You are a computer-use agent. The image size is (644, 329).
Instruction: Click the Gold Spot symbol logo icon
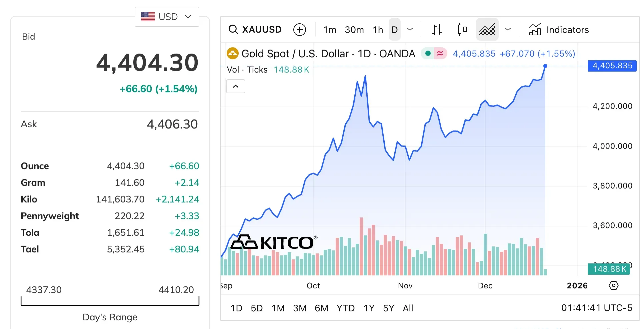232,54
